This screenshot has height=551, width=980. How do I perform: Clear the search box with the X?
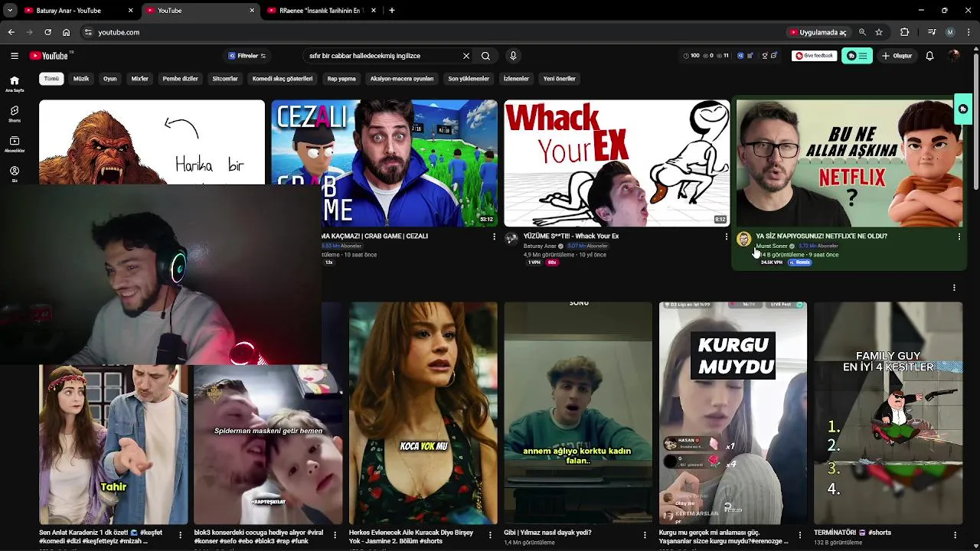pos(465,56)
